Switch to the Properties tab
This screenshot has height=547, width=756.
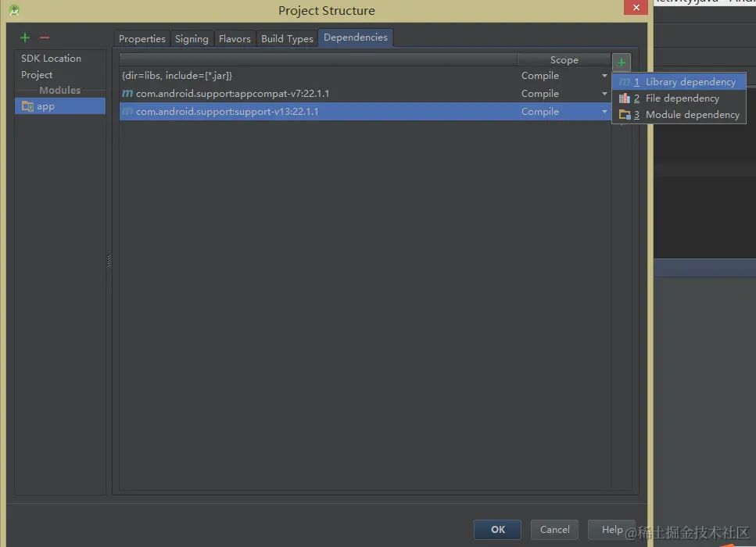pyautogui.click(x=142, y=38)
